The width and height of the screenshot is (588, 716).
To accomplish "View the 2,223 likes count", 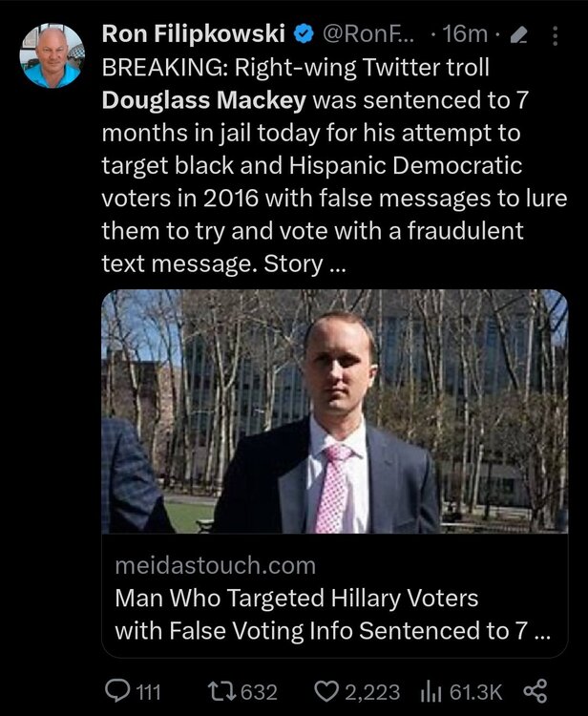I will click(372, 692).
